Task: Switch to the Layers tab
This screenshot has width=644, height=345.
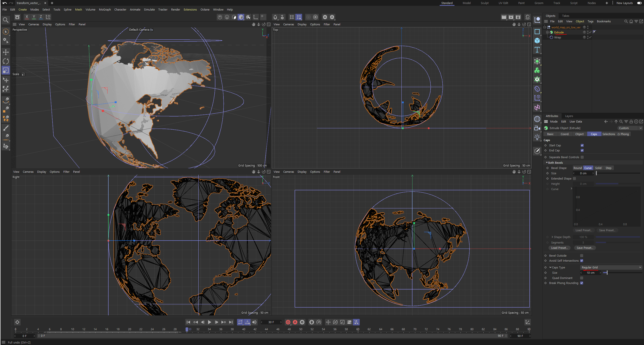Action: pyautogui.click(x=569, y=116)
